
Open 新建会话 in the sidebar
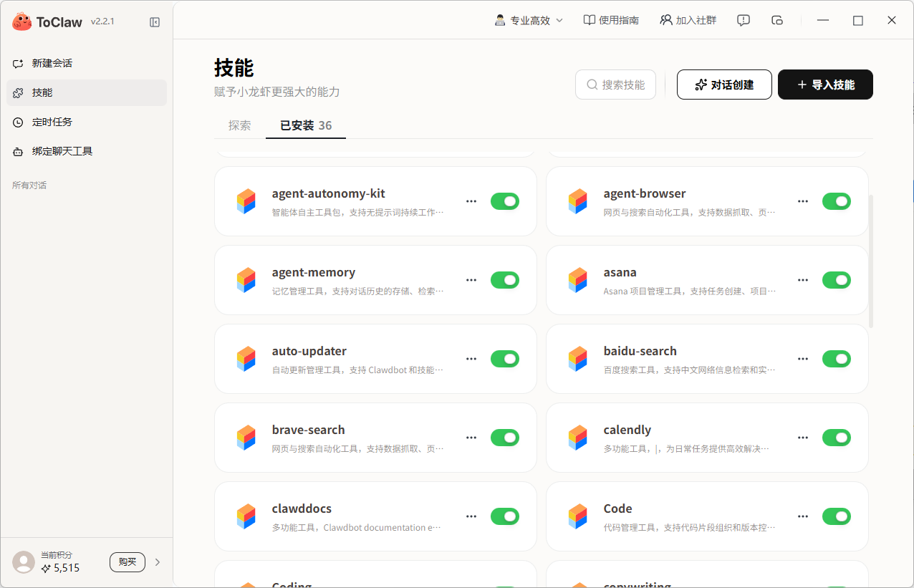coord(87,63)
